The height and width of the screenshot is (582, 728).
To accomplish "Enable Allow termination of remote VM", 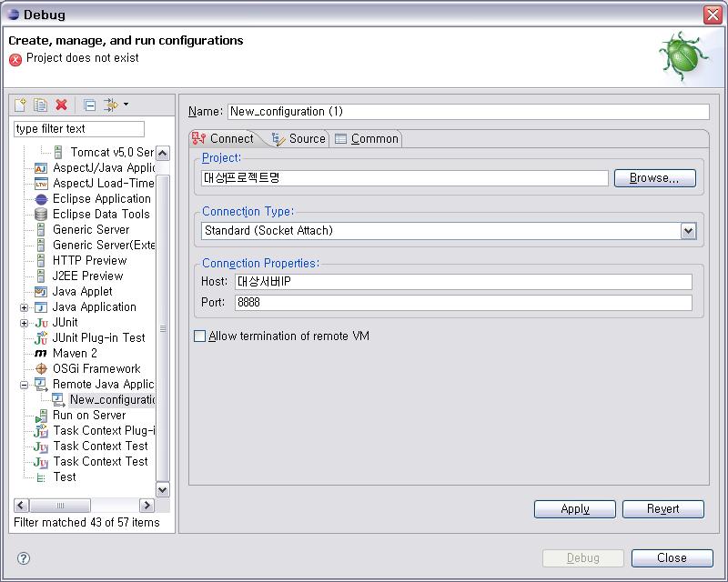I will click(x=199, y=336).
